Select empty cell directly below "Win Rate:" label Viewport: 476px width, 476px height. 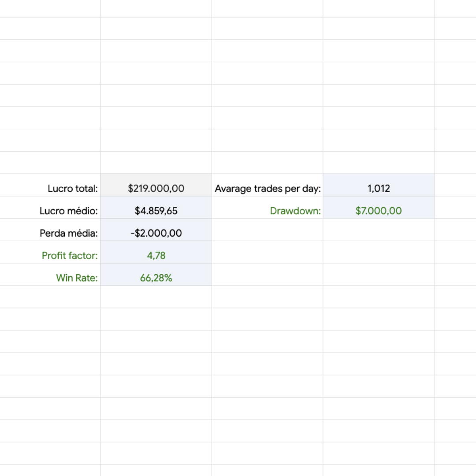[x=50, y=297]
